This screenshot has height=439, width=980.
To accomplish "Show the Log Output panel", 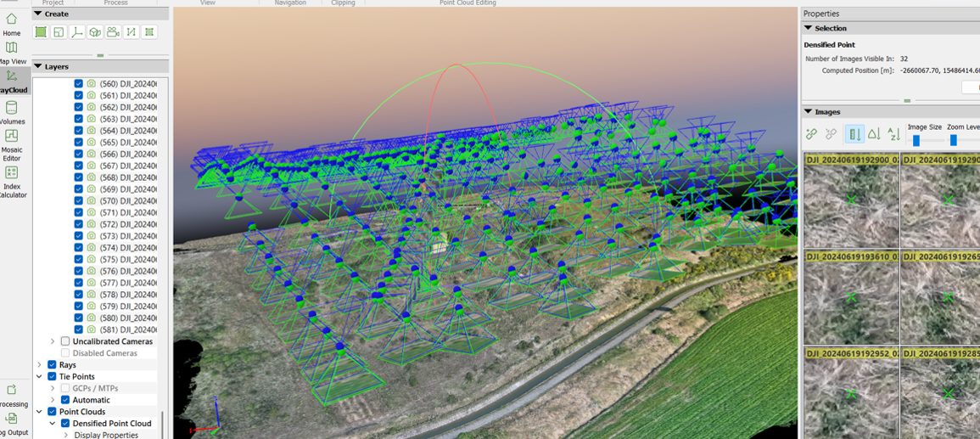I will click(x=11, y=424).
